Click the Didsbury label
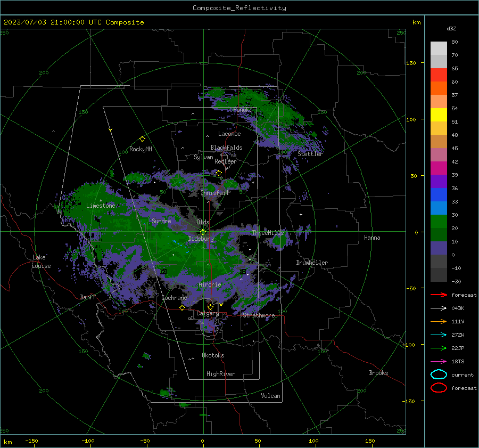 [201, 239]
